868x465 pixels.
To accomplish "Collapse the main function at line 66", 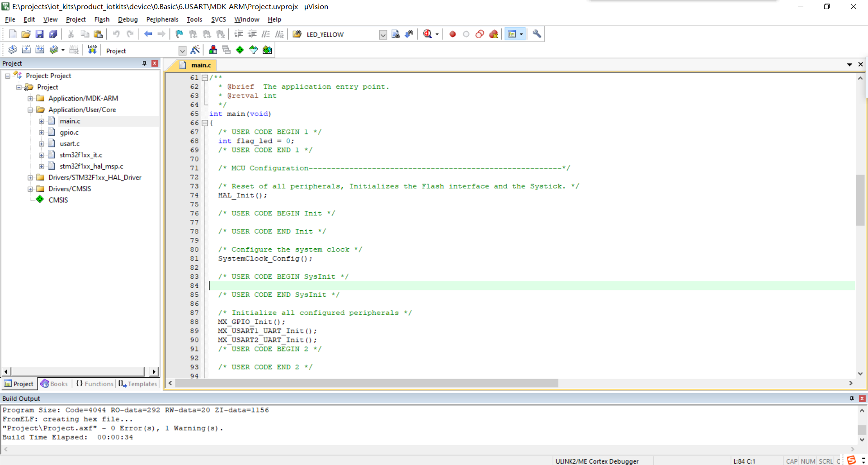I will 205,123.
